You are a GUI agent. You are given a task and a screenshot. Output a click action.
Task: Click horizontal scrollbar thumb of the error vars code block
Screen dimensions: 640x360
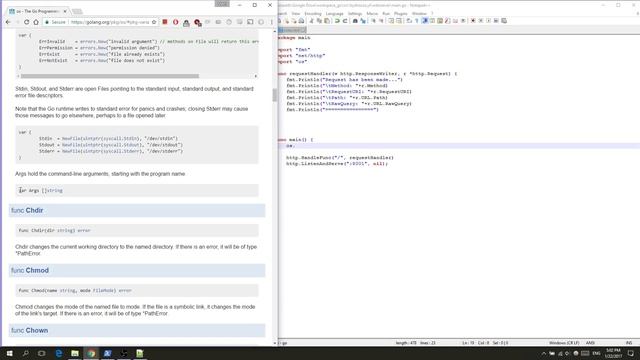pos(110,76)
